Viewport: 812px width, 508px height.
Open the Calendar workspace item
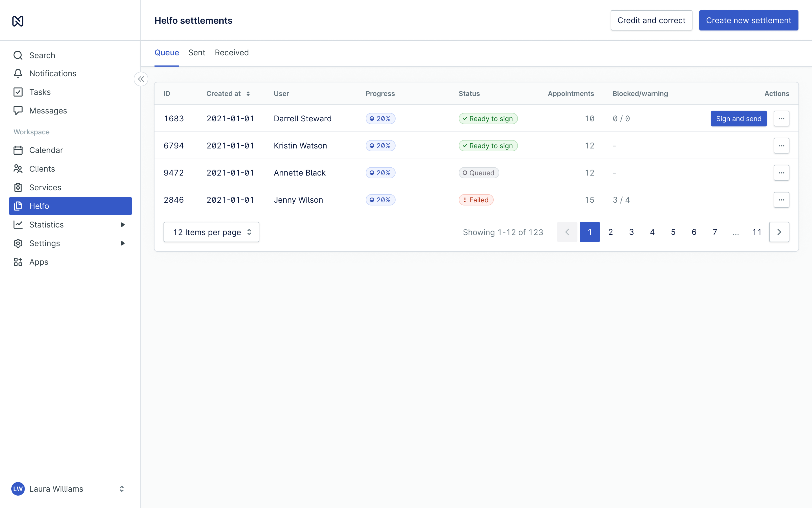point(70,150)
